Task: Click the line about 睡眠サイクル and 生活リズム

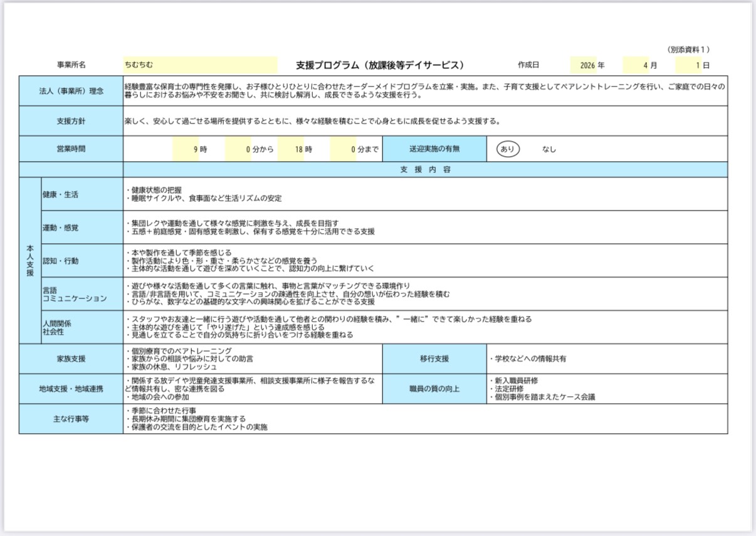Action: click(204, 198)
